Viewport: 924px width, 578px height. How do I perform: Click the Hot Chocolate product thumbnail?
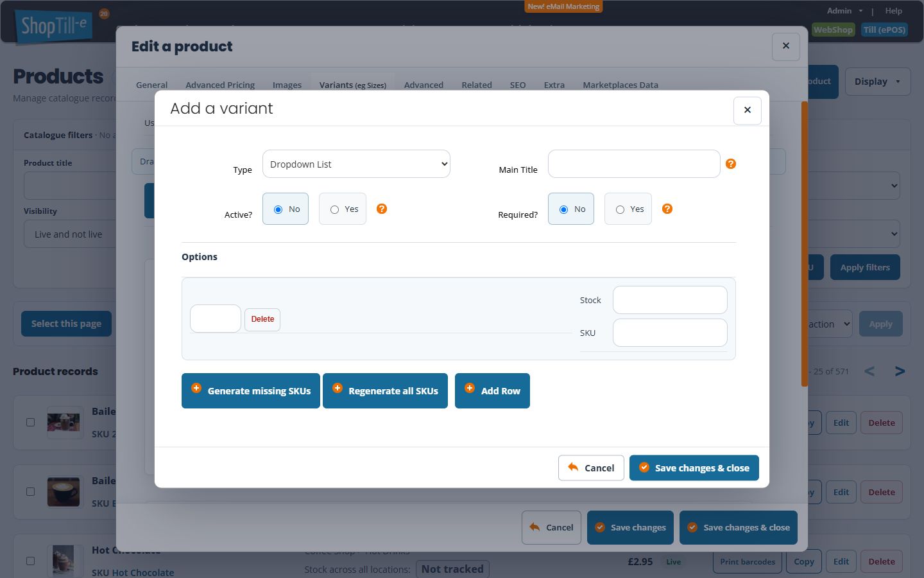coord(65,561)
